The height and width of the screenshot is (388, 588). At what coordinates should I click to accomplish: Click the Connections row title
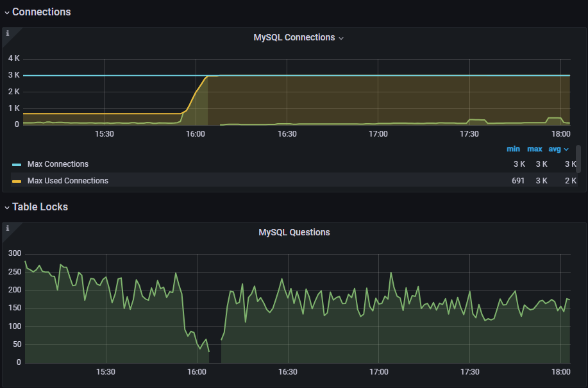click(42, 12)
